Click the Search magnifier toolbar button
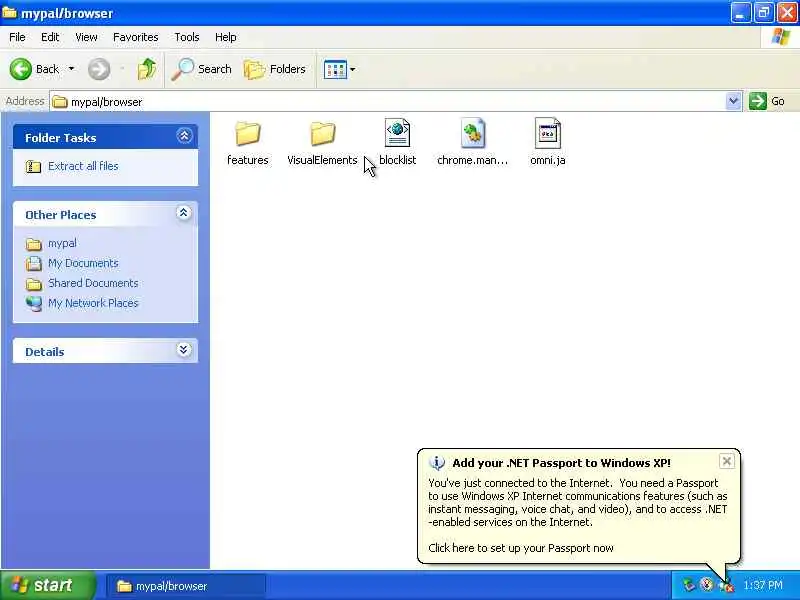Viewport: 800px width, 600px height. [x=201, y=69]
